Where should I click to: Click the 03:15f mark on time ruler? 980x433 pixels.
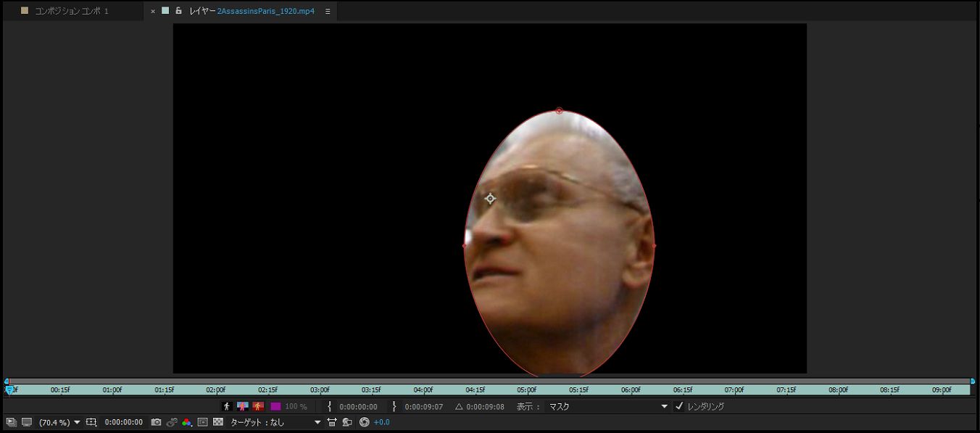click(x=371, y=389)
